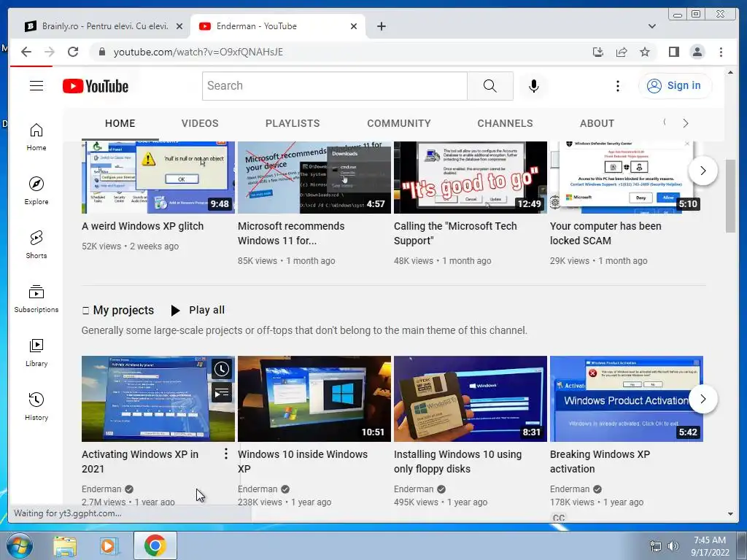Click the Sign in button

[x=675, y=86]
